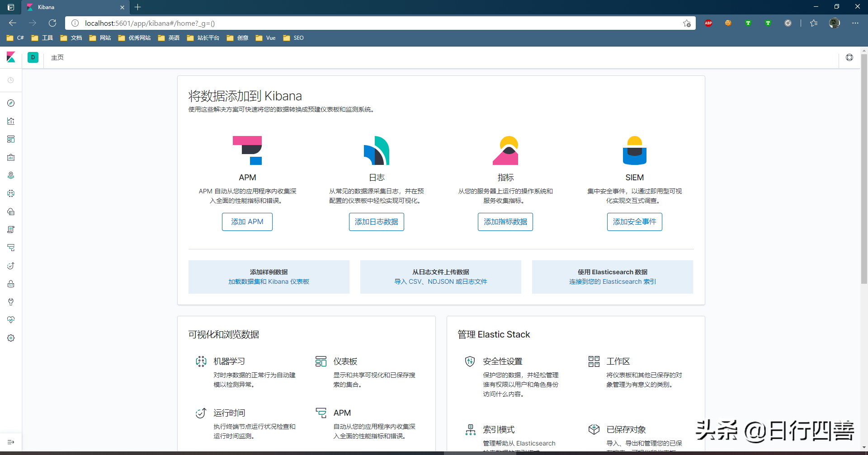
Task: Click the recently viewed clock icon
Action: click(11, 80)
